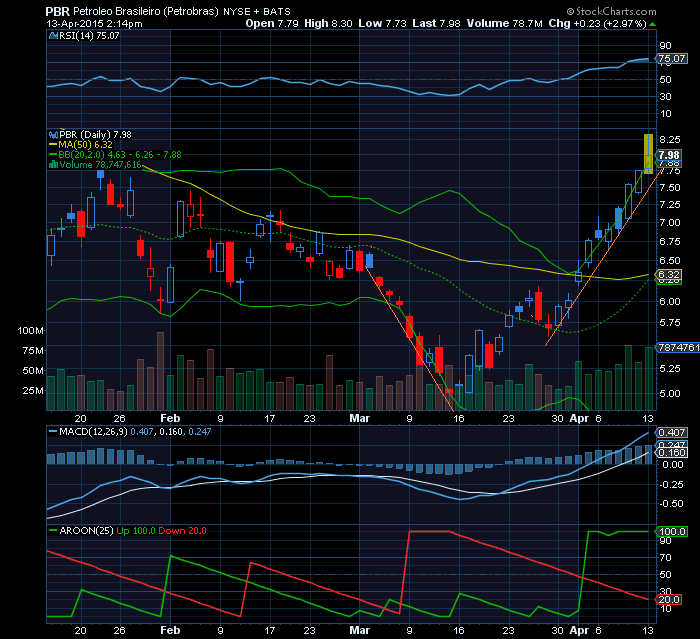Click the green Aroon tag 100.0

[671, 531]
